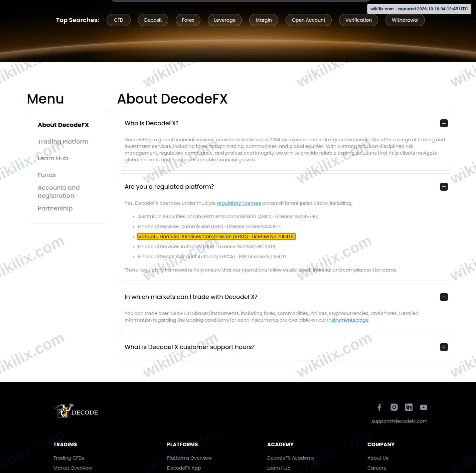This screenshot has height=473, width=476.
Task: Collapse the 'Who is DecodeFX?' answer
Action: 444,123
